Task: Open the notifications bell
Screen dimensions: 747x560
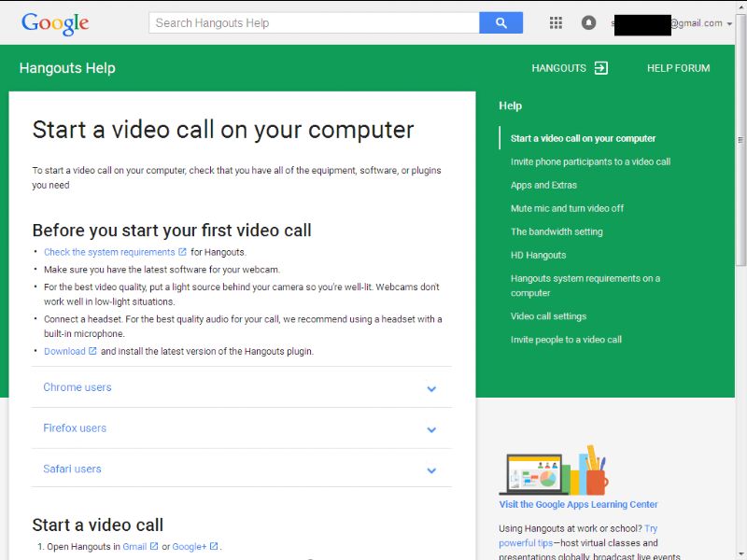Action: pos(588,22)
